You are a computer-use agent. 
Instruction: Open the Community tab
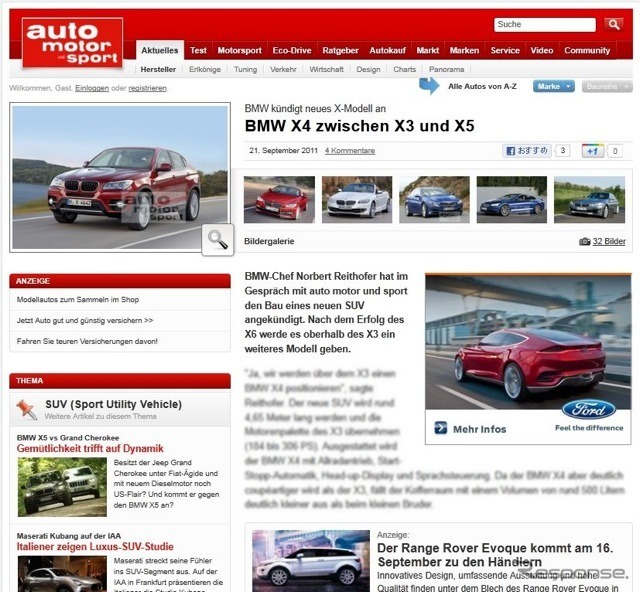(x=587, y=51)
